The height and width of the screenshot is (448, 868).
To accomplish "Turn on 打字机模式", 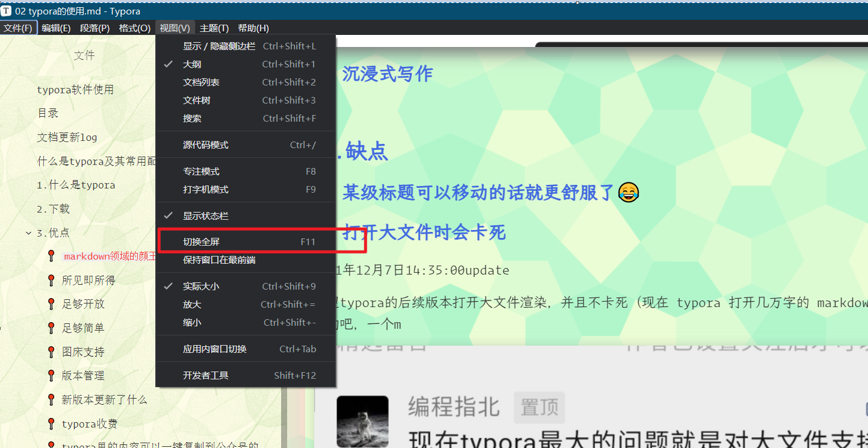I will tap(246, 190).
